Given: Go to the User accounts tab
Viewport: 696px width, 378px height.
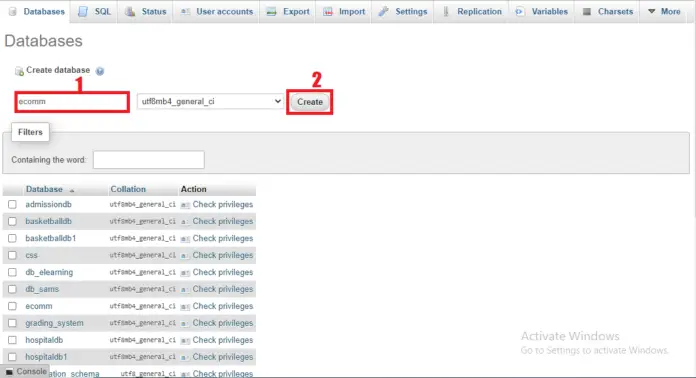Looking at the screenshot, I should click(217, 12).
